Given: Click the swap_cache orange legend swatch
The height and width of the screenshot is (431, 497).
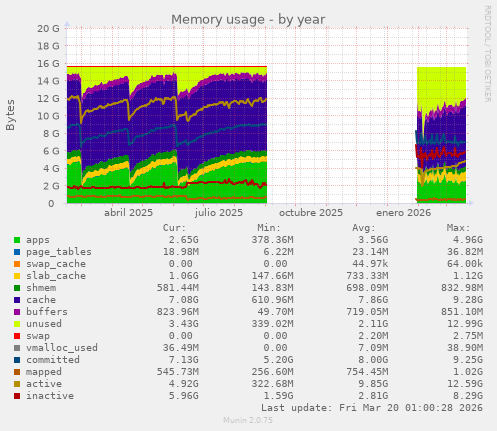Looking at the screenshot, I should coord(17,264).
